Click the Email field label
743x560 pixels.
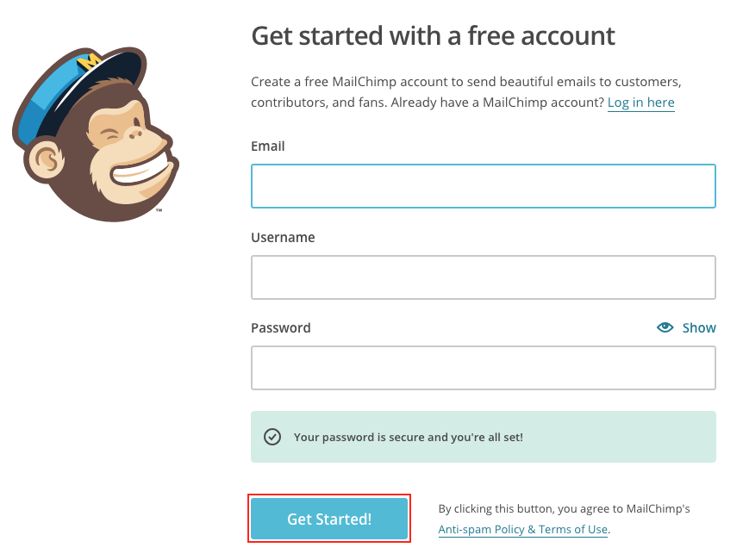click(267, 146)
